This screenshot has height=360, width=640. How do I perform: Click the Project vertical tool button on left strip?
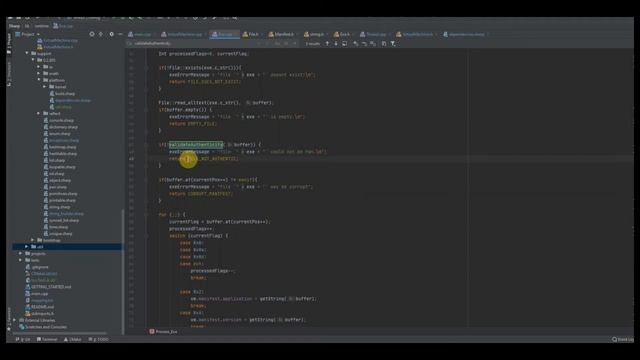coord(9,42)
